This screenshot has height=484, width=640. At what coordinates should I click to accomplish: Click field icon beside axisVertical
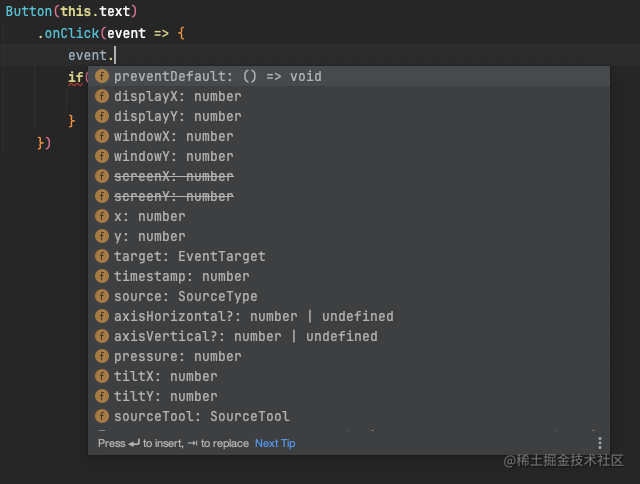pos(102,336)
